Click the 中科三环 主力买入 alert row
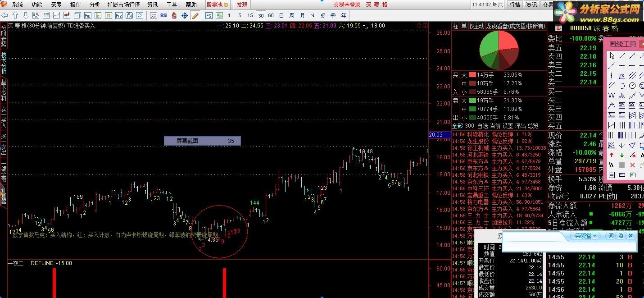The width and height of the screenshot is (644, 298). click(x=499, y=188)
